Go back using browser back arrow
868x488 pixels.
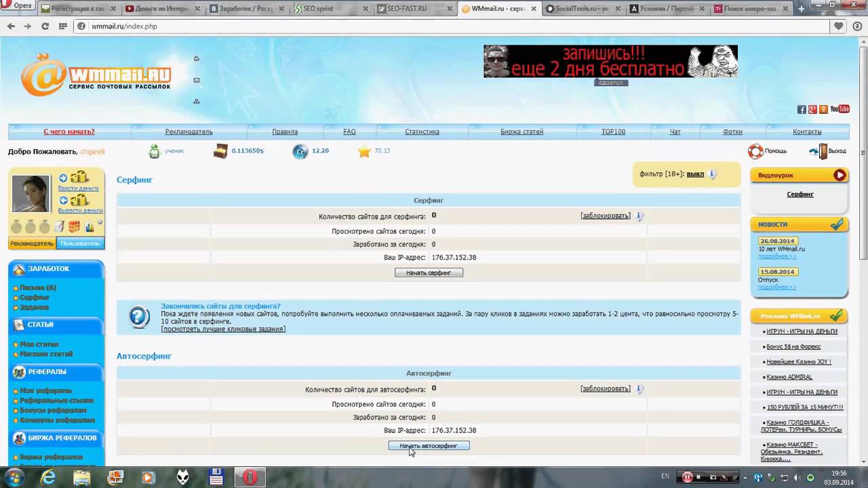click(11, 26)
